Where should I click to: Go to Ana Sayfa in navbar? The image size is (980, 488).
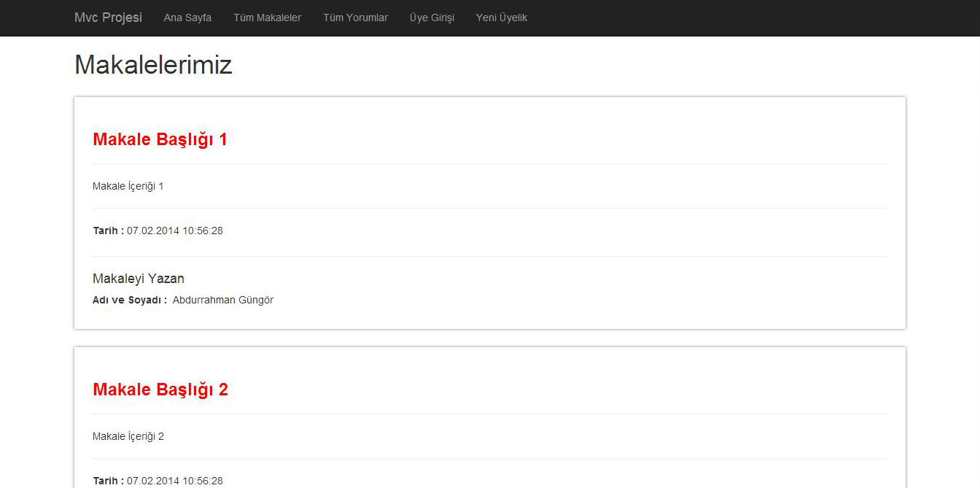pyautogui.click(x=187, y=18)
